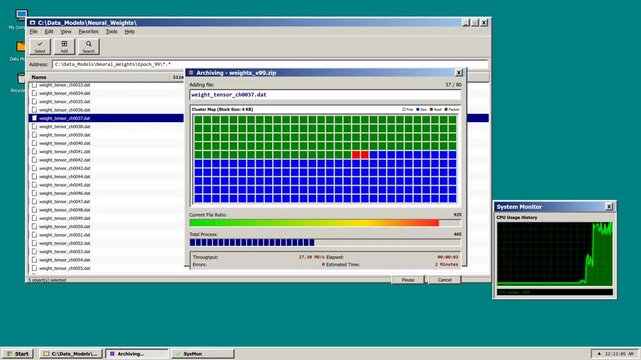Cancel the archiving operation
Screen dimensions: 641x360
[x=444, y=280]
